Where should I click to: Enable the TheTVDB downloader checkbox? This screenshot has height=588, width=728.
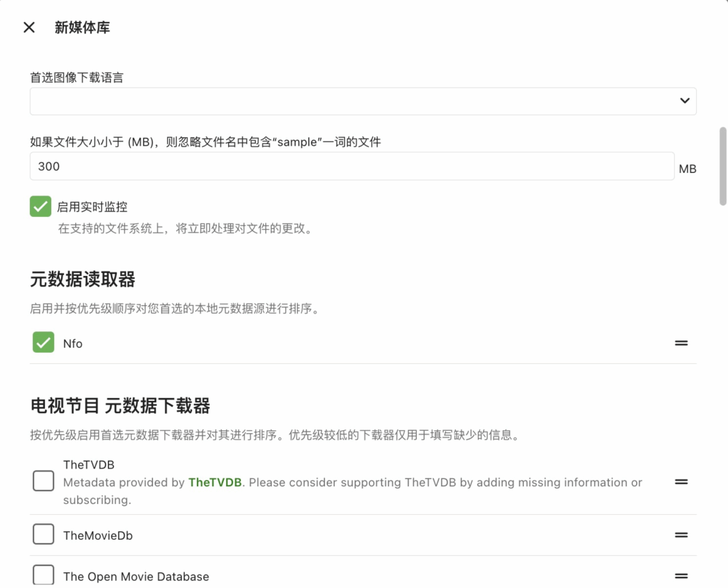pos(43,481)
